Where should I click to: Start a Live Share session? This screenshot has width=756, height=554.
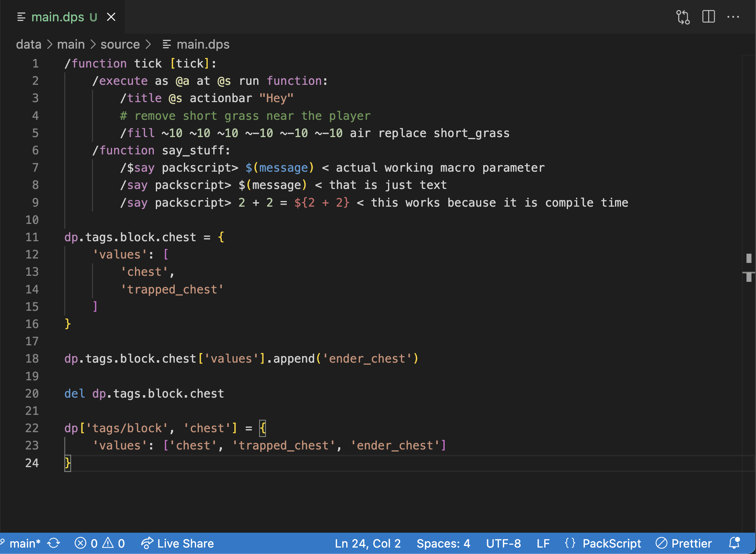pos(178,544)
